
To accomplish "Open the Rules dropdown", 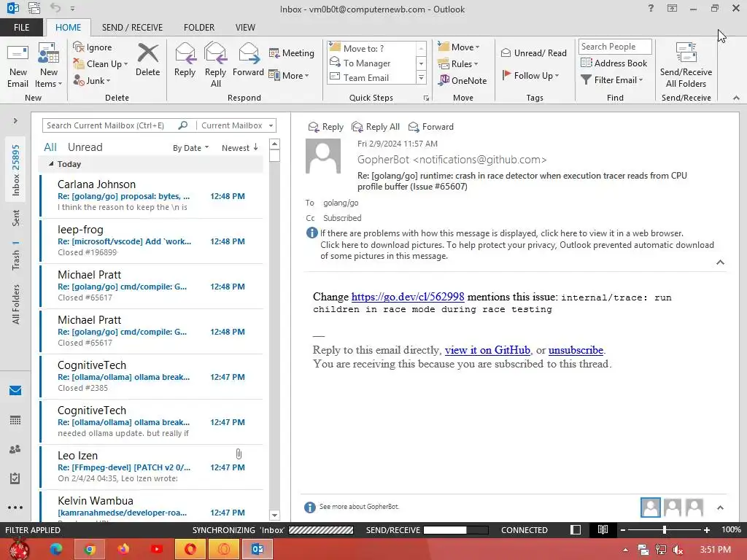I will (x=458, y=64).
